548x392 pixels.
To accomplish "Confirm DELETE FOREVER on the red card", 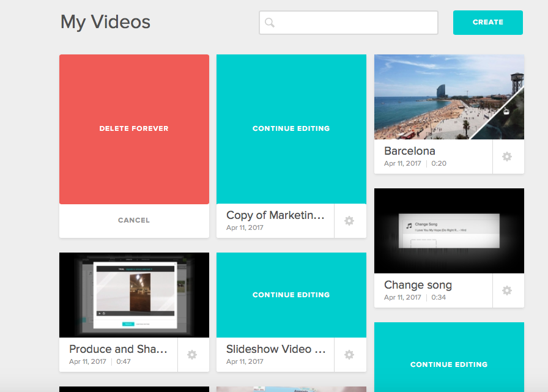I will point(134,128).
